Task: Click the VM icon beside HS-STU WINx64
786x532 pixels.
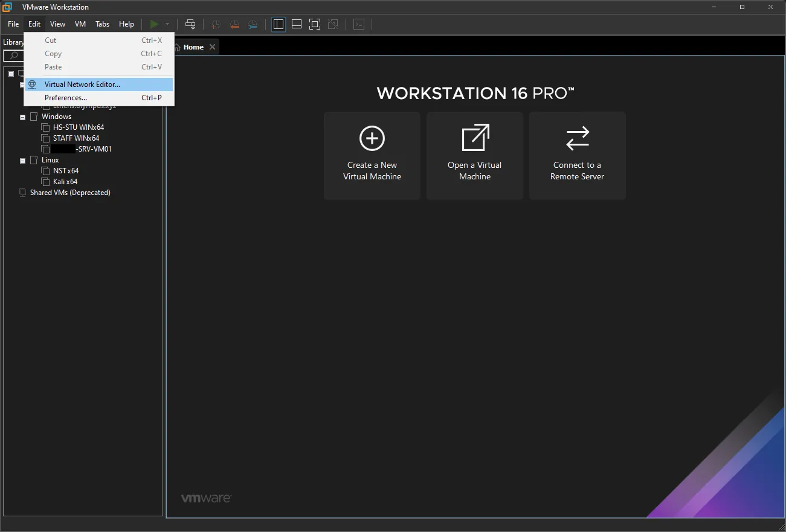Action: point(45,127)
